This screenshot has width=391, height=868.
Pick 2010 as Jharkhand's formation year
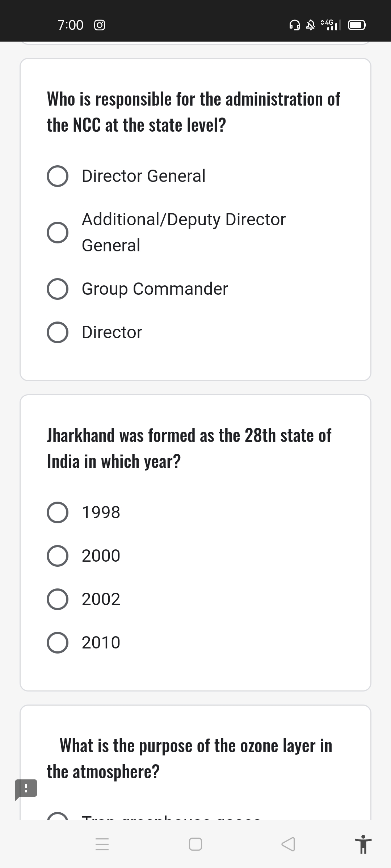pos(58,643)
